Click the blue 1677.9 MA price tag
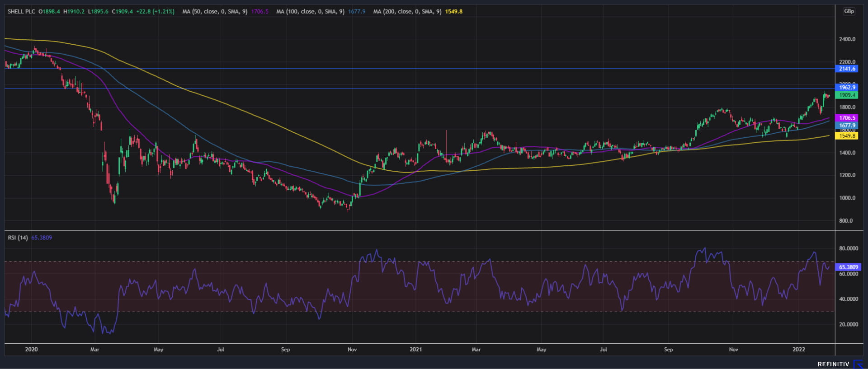868x369 pixels. pyautogui.click(x=846, y=126)
